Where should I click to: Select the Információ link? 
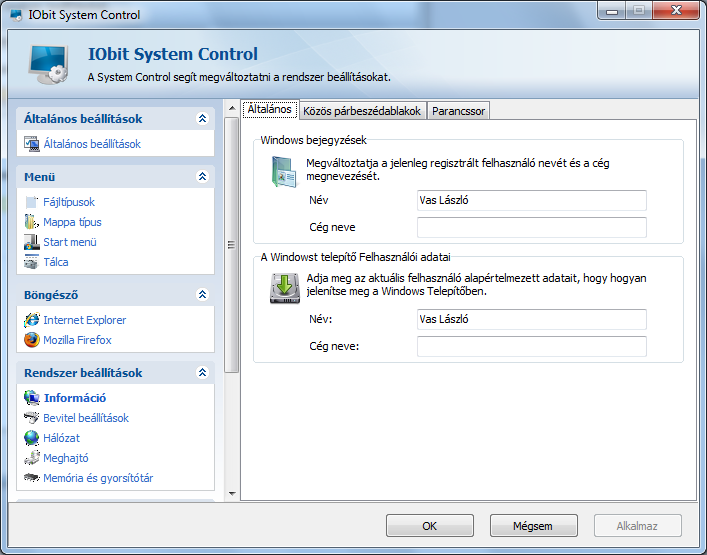click(x=75, y=398)
